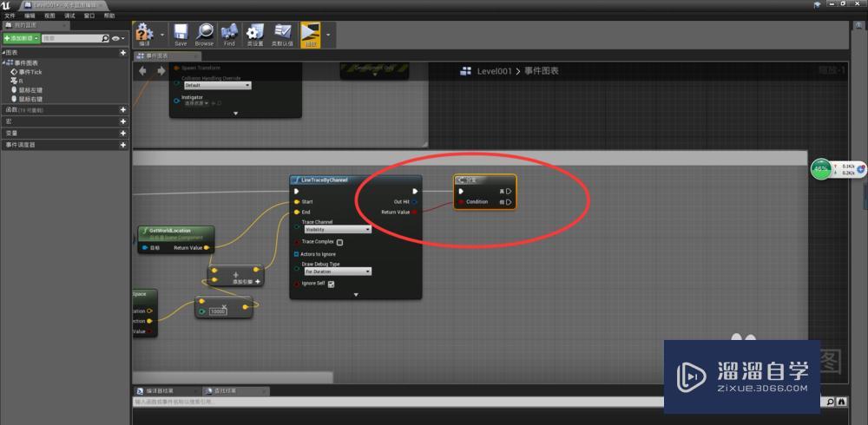This screenshot has width=868, height=425.
Task: Open the Collision Handling Override Default dropdown
Action: click(217, 86)
